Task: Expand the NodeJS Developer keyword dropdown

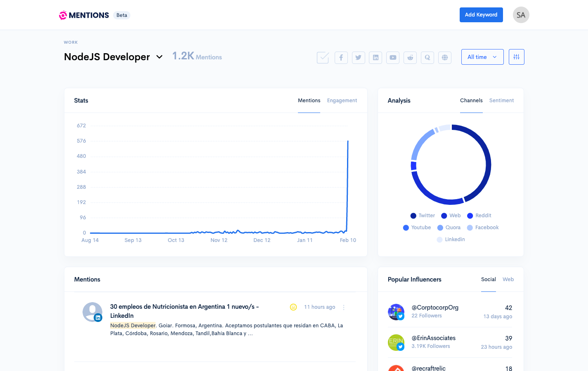Action: 159,57
